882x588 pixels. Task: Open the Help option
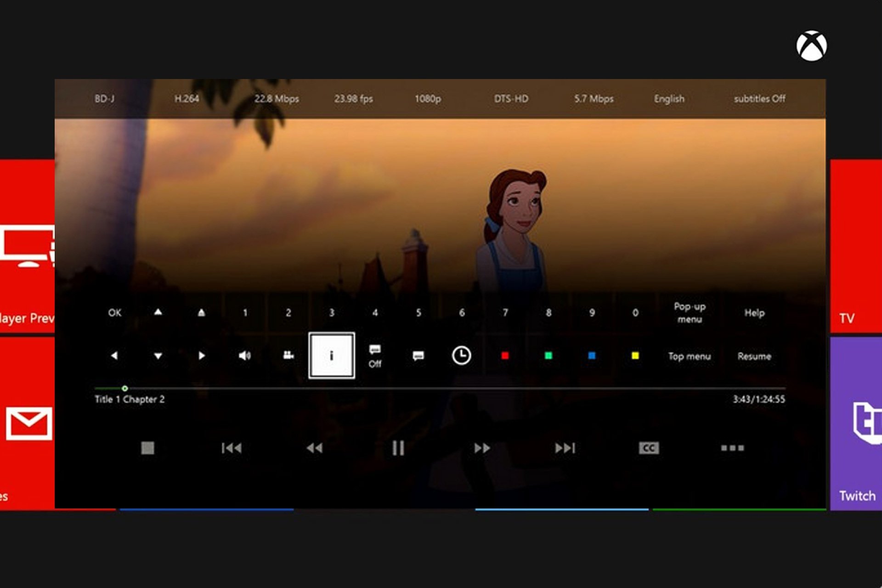[x=754, y=313]
